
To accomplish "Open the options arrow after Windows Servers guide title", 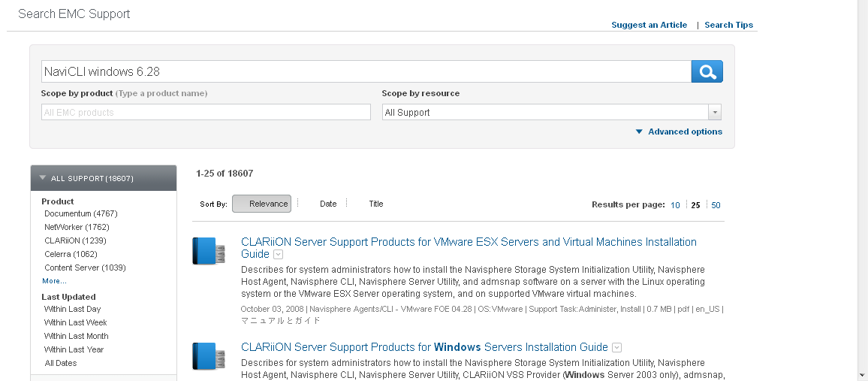I will 616,348.
